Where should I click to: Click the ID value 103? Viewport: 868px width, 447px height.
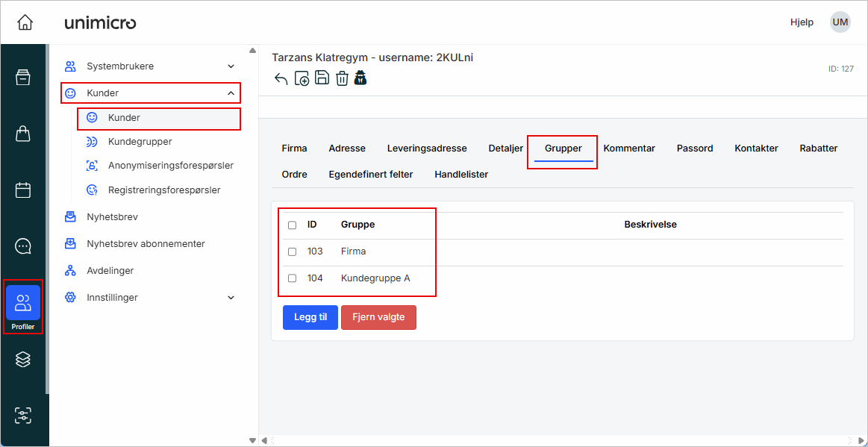click(315, 251)
